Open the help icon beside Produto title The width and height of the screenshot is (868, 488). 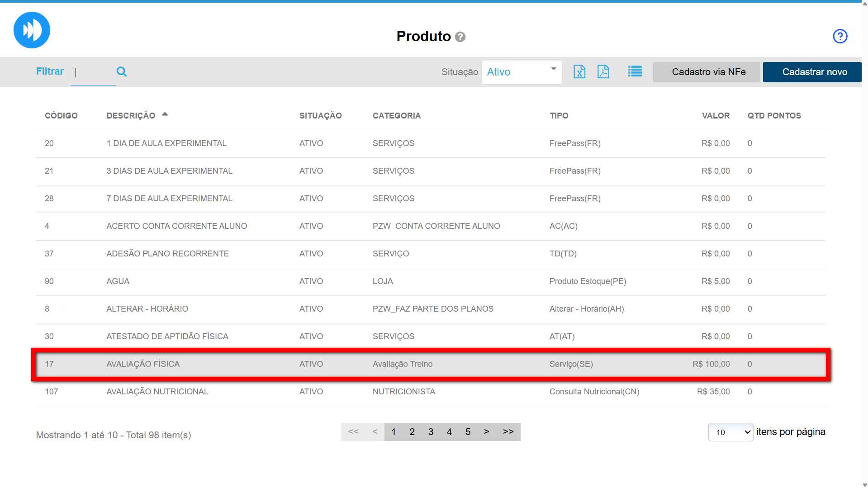point(460,37)
